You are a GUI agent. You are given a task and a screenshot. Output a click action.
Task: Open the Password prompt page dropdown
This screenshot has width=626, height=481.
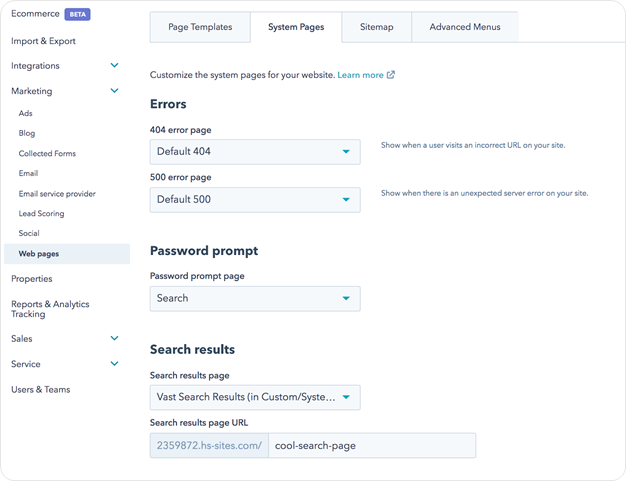pos(254,298)
